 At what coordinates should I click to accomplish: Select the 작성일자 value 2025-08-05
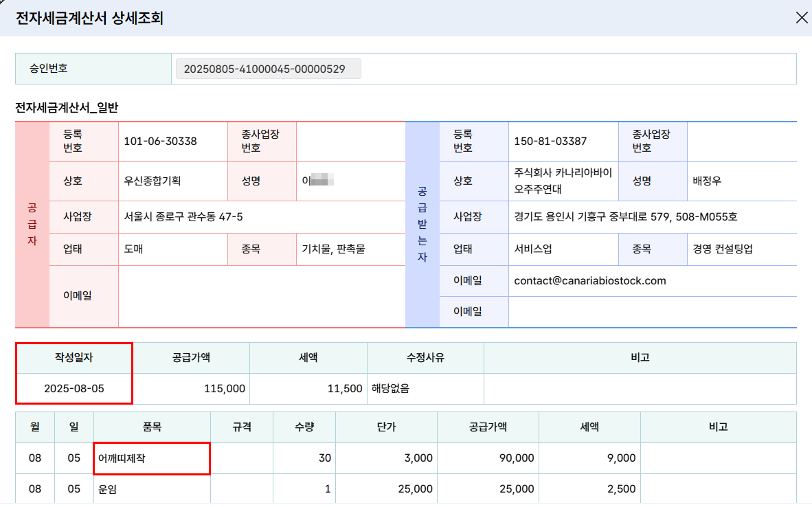pos(74,388)
